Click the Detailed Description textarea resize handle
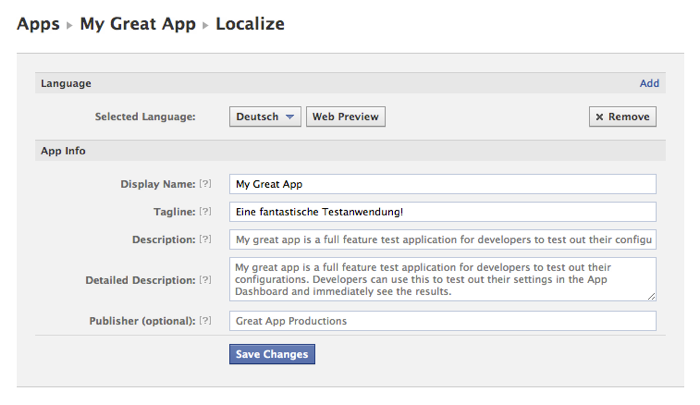Image resolution: width=700 pixels, height=405 pixels. (x=652, y=297)
